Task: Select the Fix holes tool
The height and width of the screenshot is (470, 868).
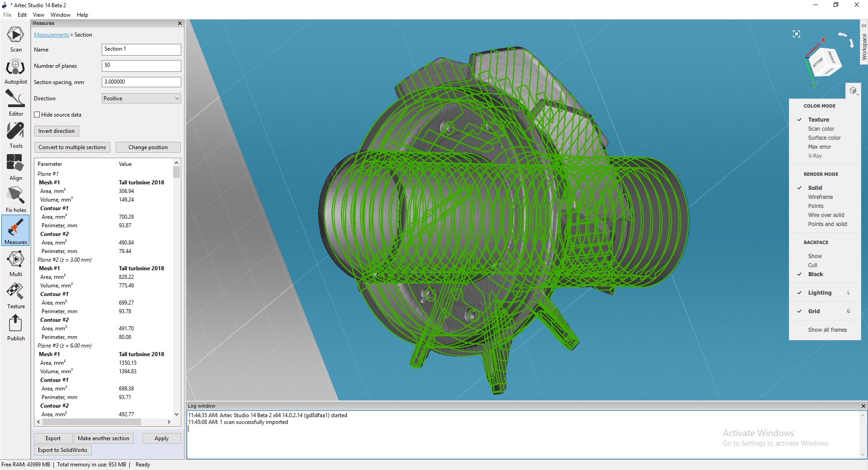Action: click(15, 199)
